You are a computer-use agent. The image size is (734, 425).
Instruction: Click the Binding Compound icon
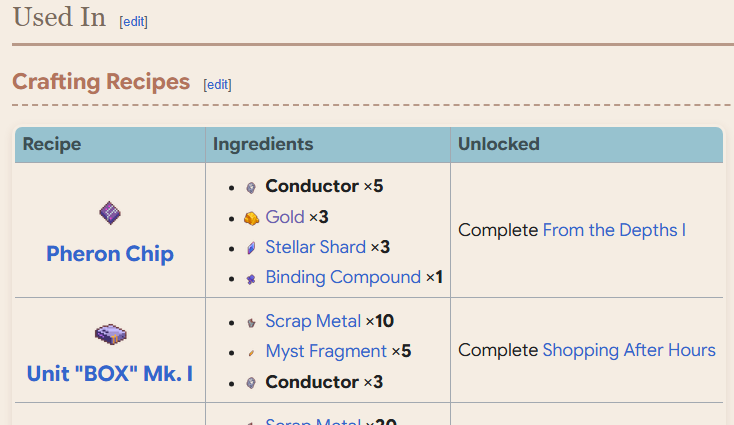pyautogui.click(x=251, y=279)
